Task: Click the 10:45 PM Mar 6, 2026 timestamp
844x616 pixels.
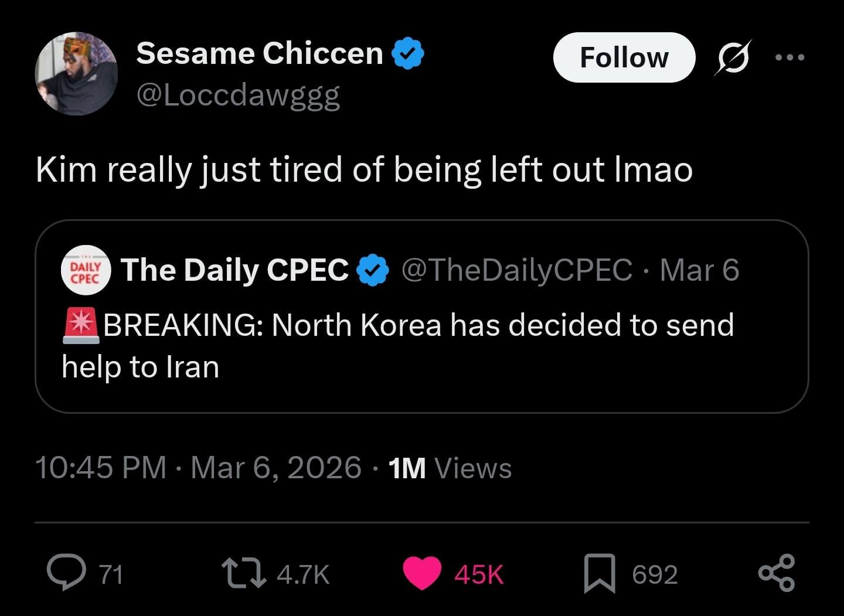Action: [198, 468]
